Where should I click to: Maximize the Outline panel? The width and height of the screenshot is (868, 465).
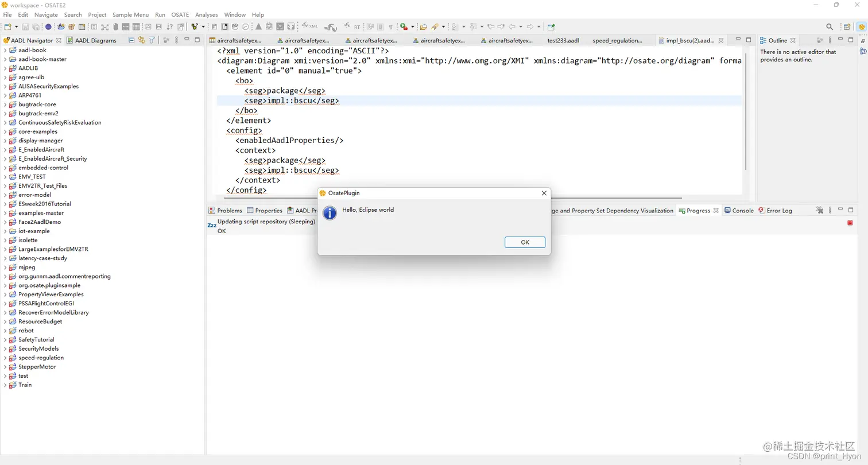tap(851, 40)
